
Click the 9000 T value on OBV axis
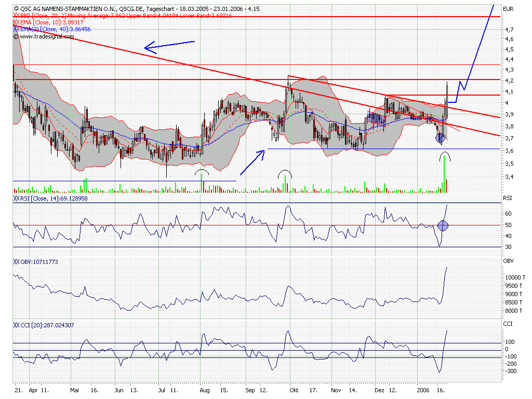coord(514,294)
